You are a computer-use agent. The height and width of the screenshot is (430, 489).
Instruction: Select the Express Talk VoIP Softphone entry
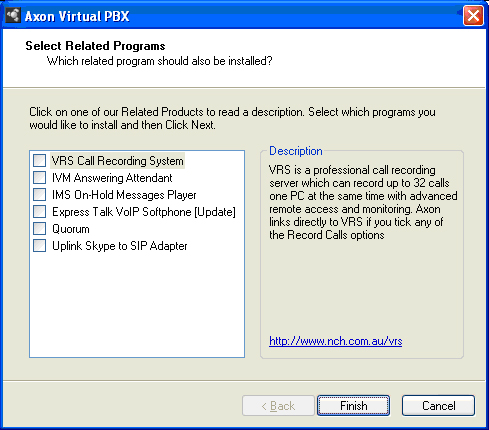pos(144,212)
